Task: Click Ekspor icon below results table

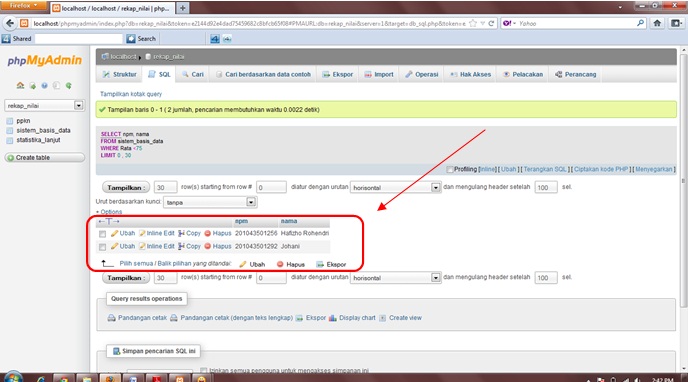Action: tap(320, 264)
